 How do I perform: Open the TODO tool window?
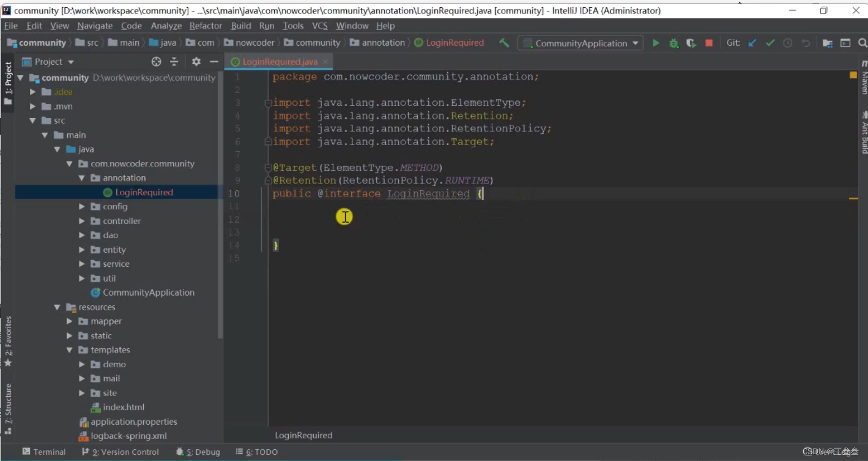pos(257,451)
